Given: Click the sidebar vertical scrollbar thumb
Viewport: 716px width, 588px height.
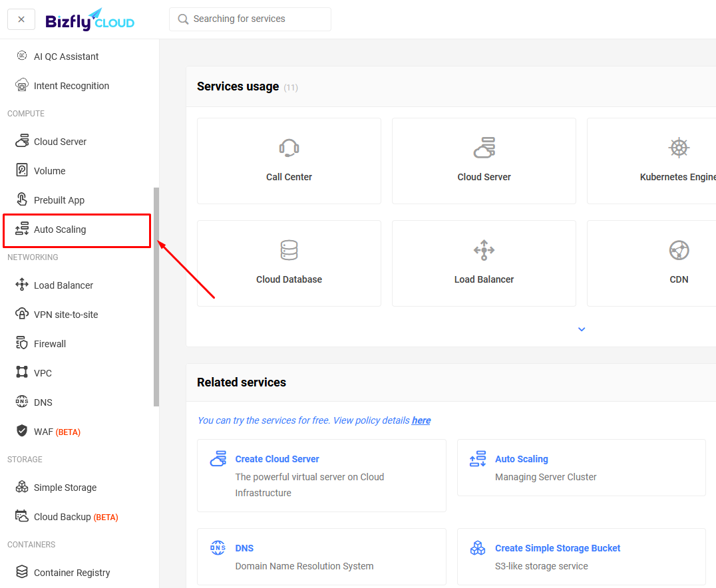Looking at the screenshot, I should click(x=156, y=297).
